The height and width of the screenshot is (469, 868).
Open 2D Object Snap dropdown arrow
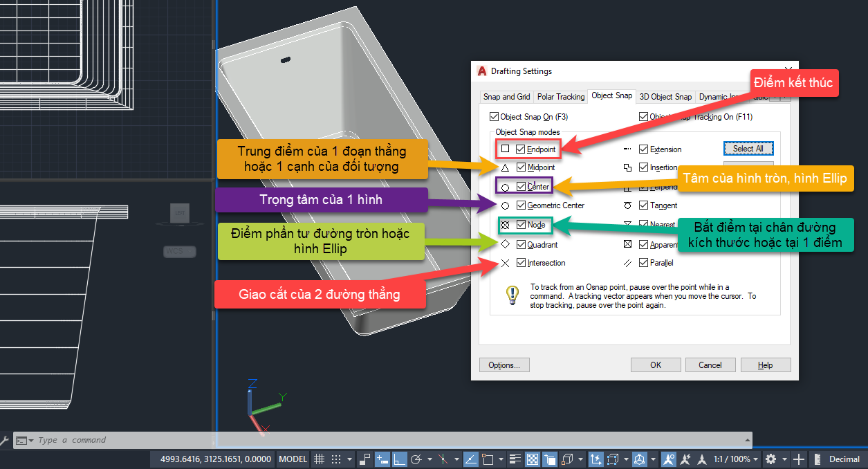pyautogui.click(x=501, y=459)
